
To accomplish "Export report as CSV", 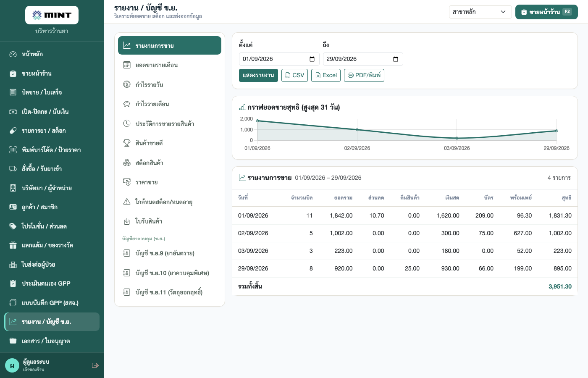I will [x=294, y=75].
